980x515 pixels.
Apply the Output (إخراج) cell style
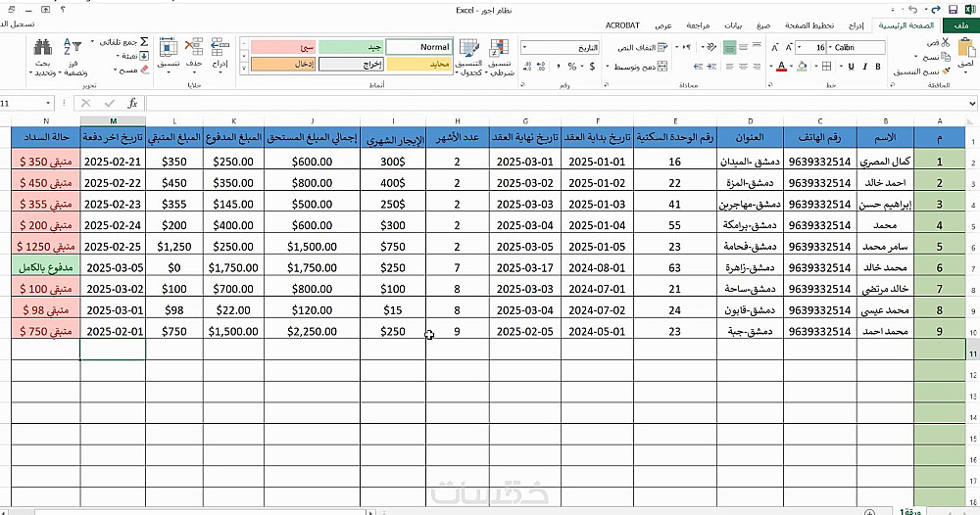[351, 65]
